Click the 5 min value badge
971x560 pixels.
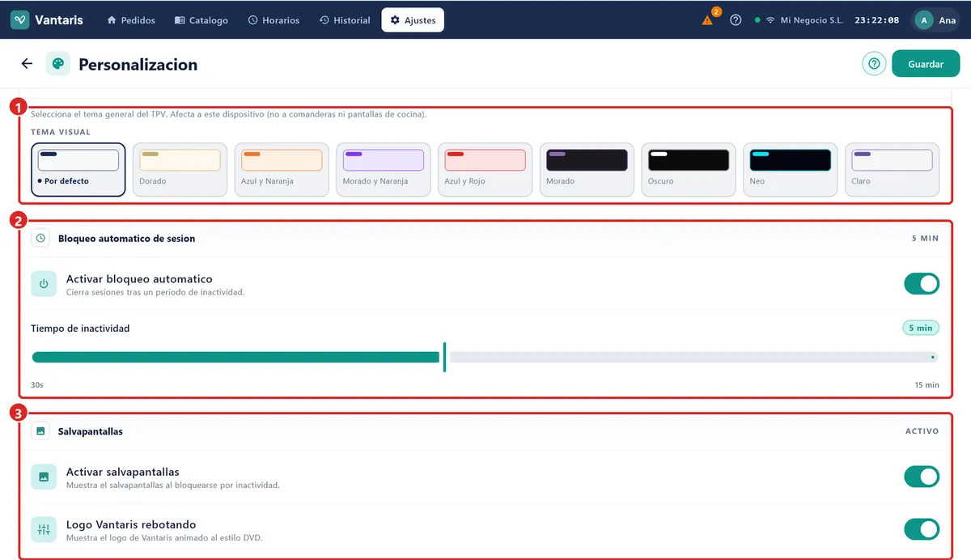point(921,328)
